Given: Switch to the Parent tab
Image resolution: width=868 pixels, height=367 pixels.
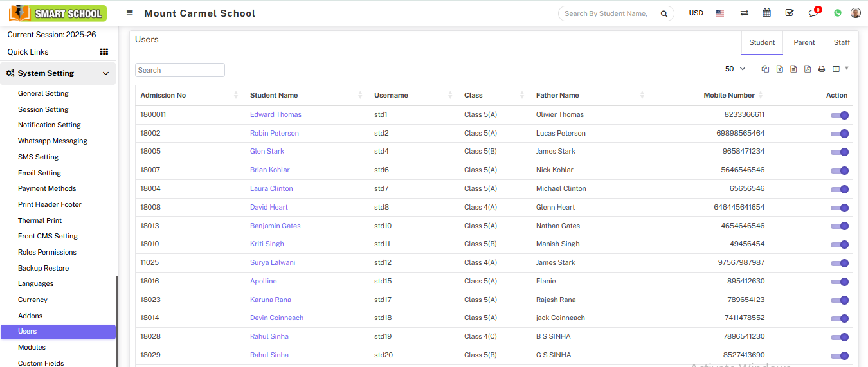Looking at the screenshot, I should [804, 42].
